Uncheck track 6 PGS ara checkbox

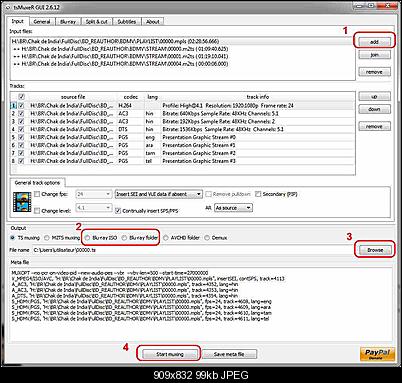(x=21, y=145)
